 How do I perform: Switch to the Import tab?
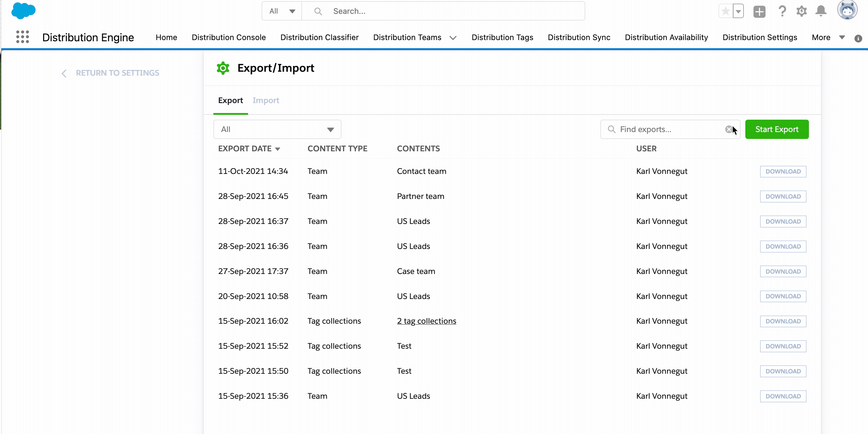[266, 100]
